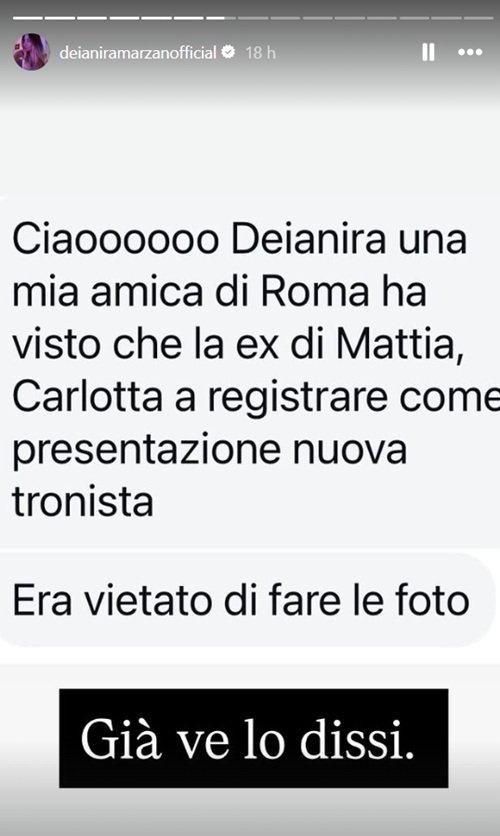Pause the story with the pause icon
500x836 pixels.
click(428, 52)
